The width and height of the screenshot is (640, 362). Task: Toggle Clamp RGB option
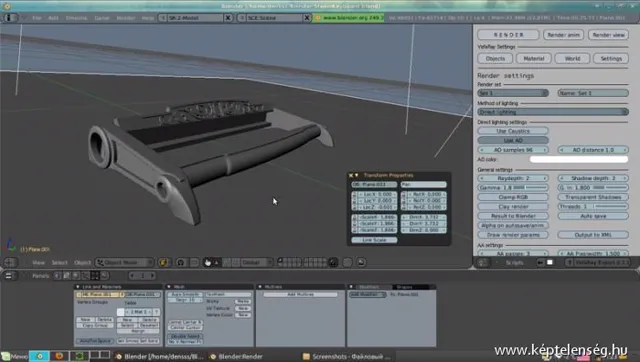pos(513,197)
